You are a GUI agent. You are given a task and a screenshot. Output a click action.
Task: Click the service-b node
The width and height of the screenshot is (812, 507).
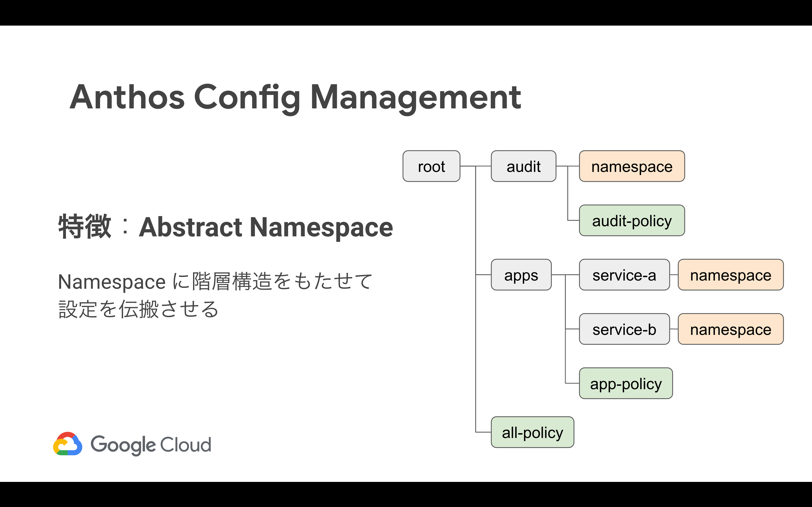624,329
